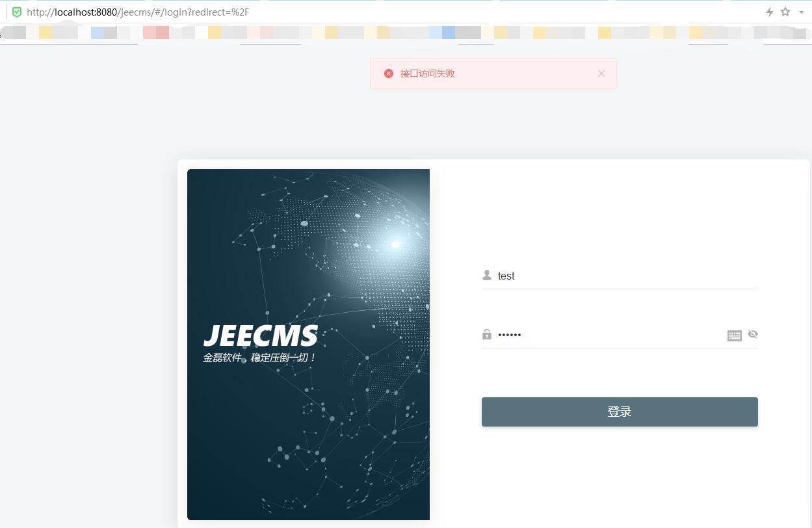
Task: Click the 登录 login button
Action: click(x=620, y=412)
